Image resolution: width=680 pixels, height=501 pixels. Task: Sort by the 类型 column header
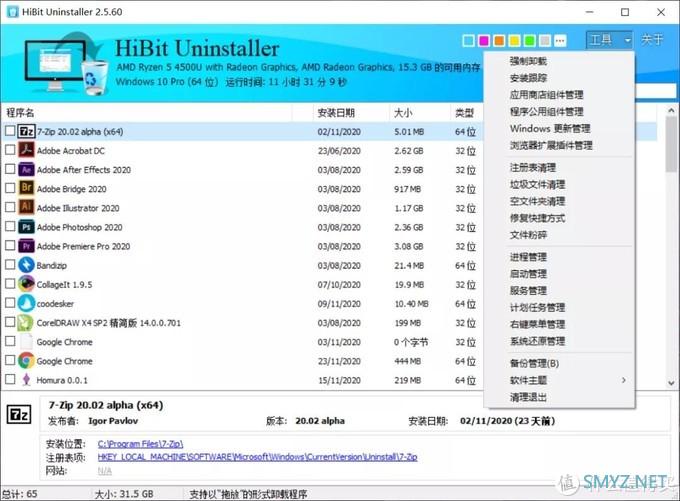(464, 113)
